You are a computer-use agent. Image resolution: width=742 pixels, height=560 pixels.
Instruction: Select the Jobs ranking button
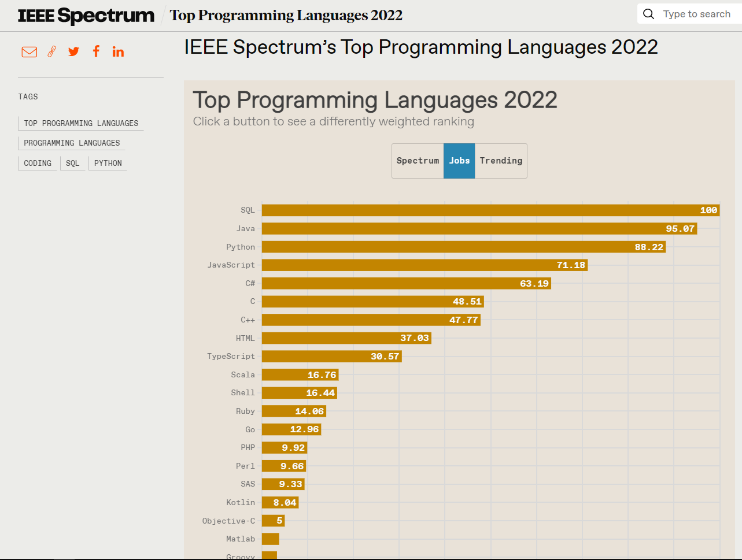coord(459,161)
